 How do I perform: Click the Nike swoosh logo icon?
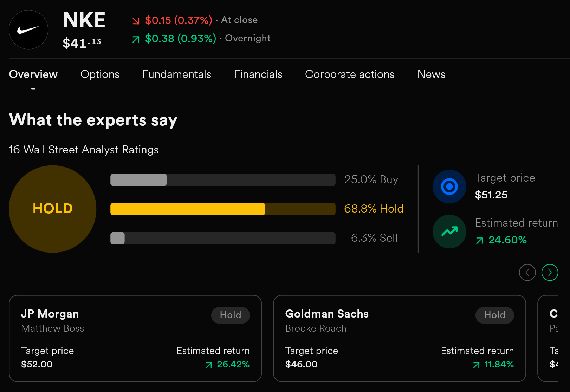coord(28,30)
